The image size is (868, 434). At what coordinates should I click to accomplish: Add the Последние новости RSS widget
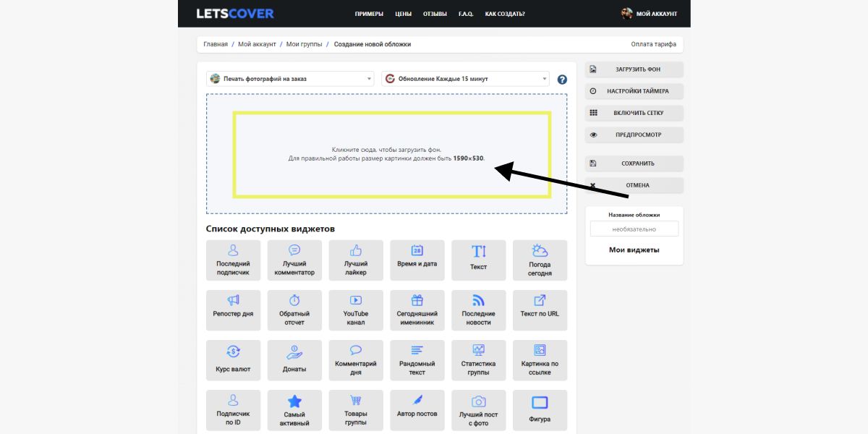(478, 310)
